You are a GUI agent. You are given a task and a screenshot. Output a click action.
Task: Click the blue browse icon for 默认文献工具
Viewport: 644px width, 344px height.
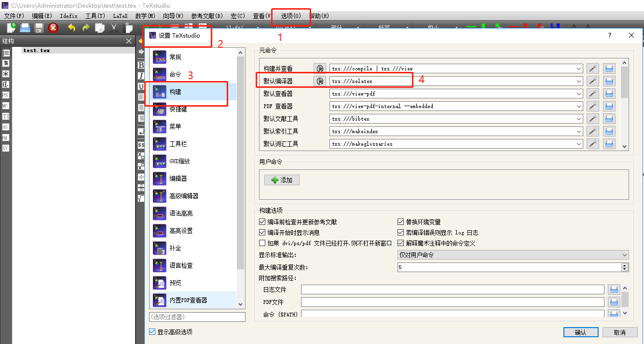pos(609,119)
